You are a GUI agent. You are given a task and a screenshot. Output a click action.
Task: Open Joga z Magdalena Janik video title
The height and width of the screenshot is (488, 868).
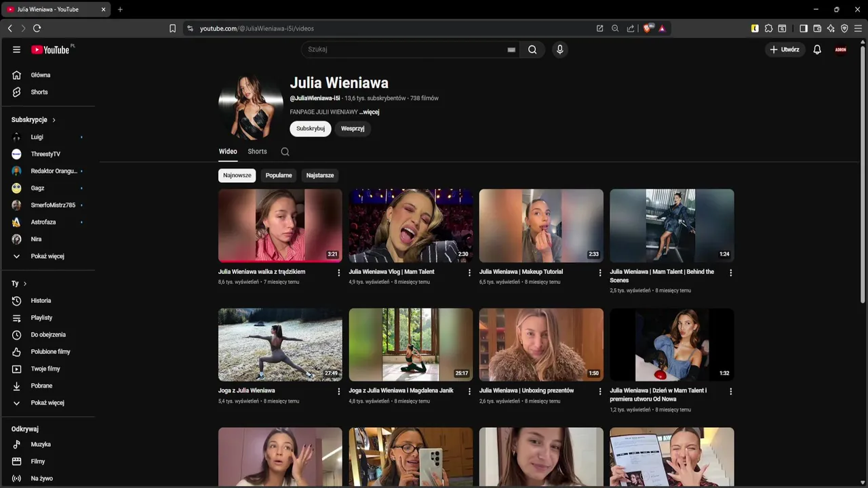(401, 391)
